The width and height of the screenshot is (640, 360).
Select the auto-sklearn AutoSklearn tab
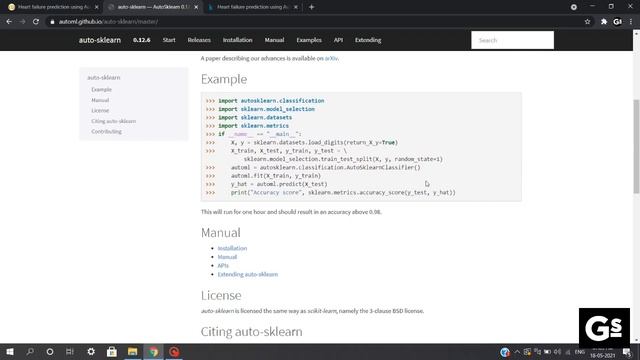tap(153, 7)
